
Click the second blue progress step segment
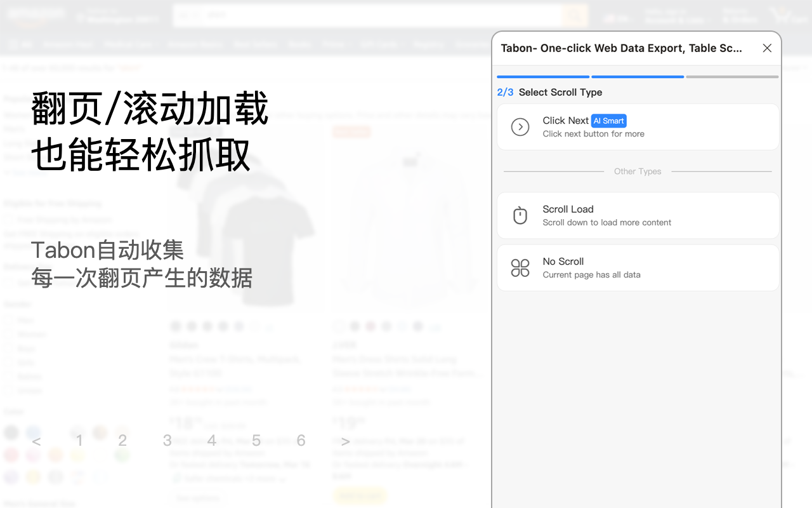(638, 77)
